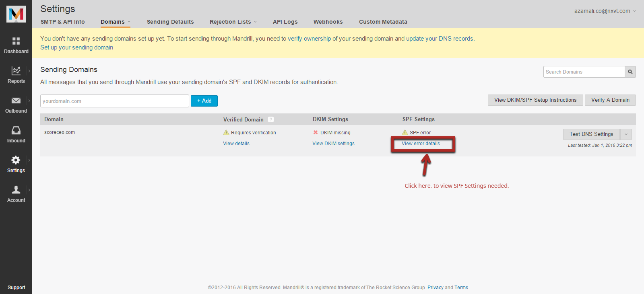Image resolution: width=644 pixels, height=294 pixels.
Task: Open the Privacy footer link
Action: 435,288
